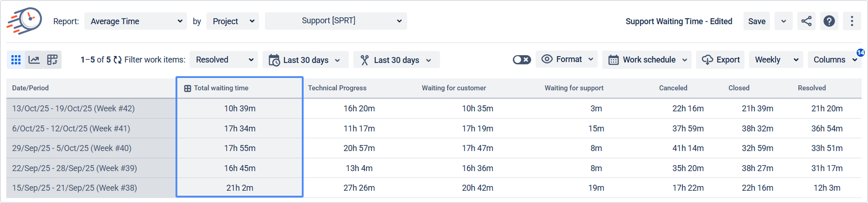
Task: Click the 38h 32m Closed cell
Action: [x=758, y=129]
